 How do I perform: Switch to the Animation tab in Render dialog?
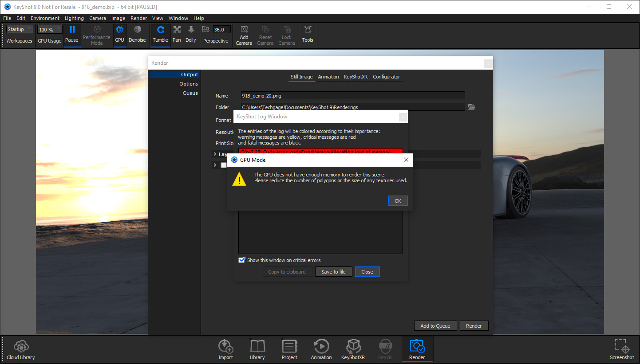pos(328,77)
